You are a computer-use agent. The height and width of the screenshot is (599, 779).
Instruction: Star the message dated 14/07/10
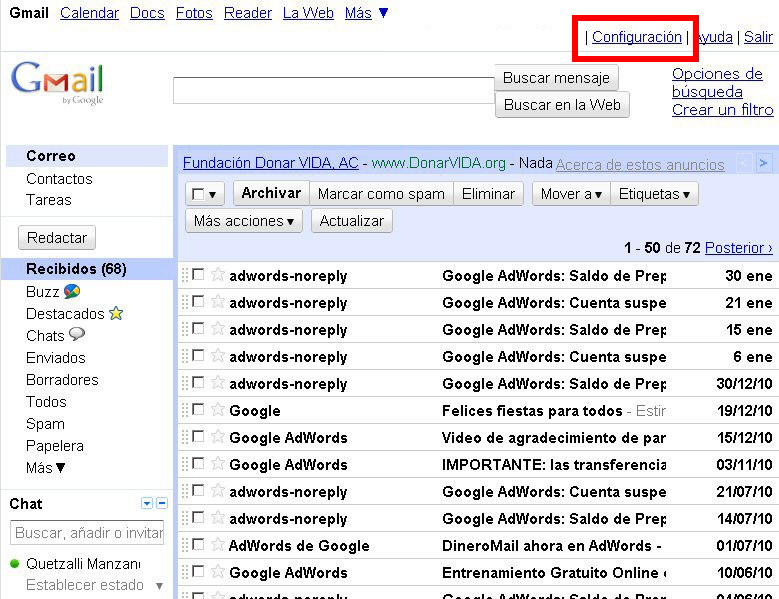[218, 518]
